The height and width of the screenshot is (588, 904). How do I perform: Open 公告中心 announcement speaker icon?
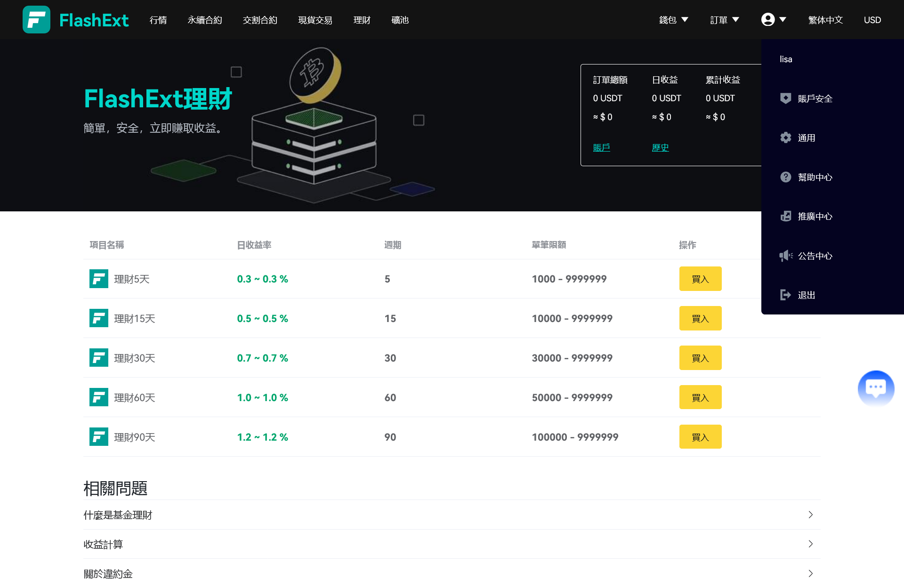[786, 256]
